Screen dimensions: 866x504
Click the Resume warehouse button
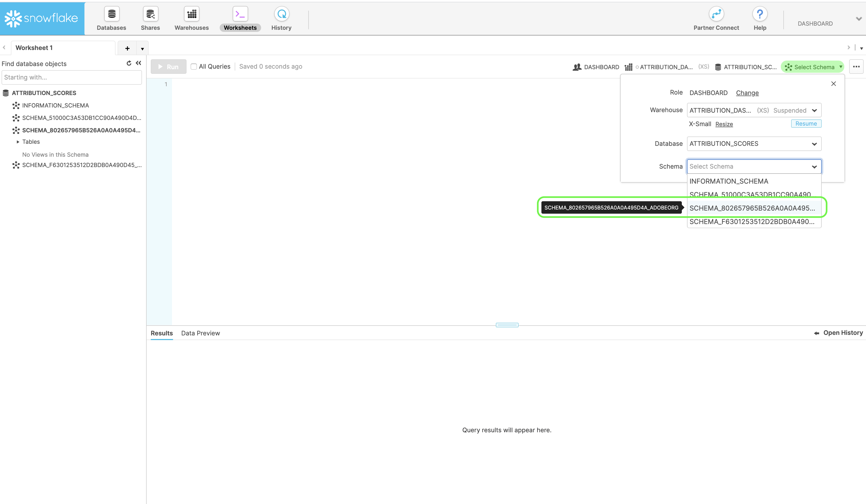coord(806,124)
